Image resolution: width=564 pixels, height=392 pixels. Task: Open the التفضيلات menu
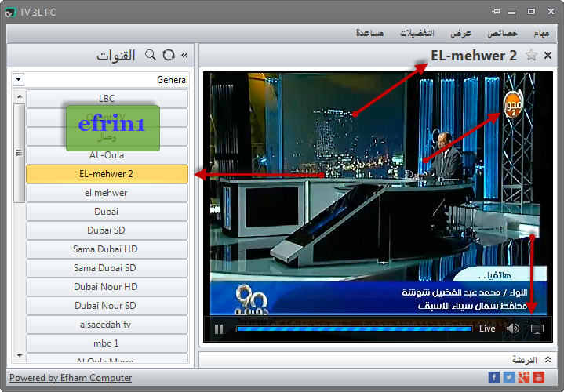417,33
